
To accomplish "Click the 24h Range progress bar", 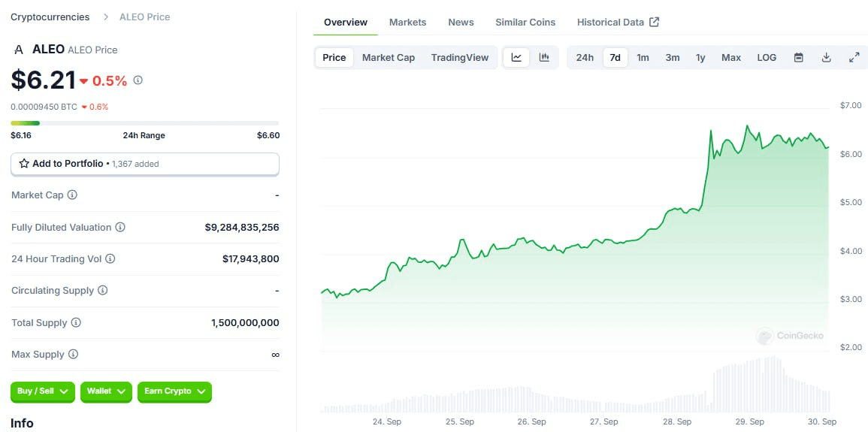I will [x=145, y=122].
